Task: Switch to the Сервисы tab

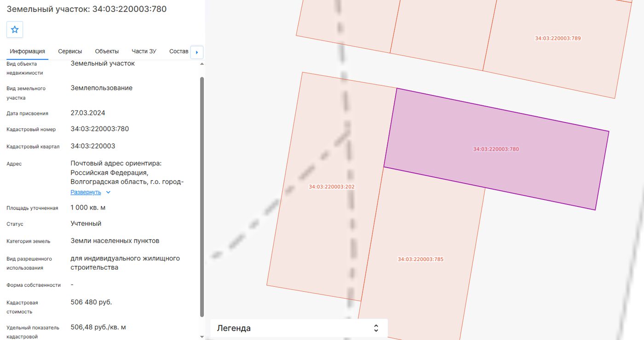Action: pyautogui.click(x=70, y=51)
